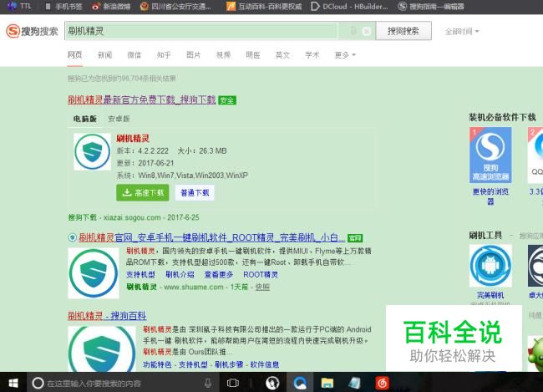This screenshot has height=392, width=543.
Task: Click the microphone icon in search box
Action: (x=353, y=31)
